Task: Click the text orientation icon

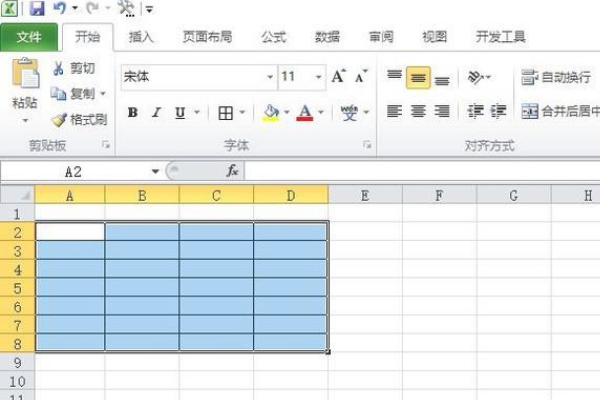Action: click(x=476, y=78)
